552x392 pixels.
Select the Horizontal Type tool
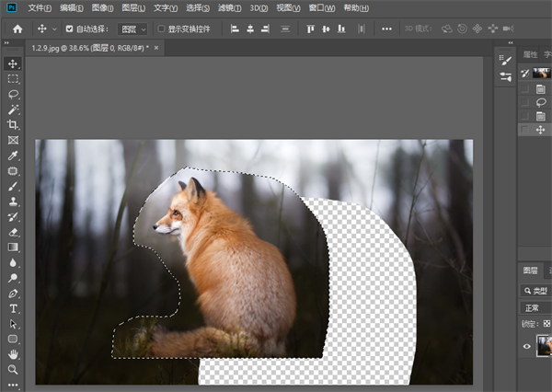pos(13,309)
